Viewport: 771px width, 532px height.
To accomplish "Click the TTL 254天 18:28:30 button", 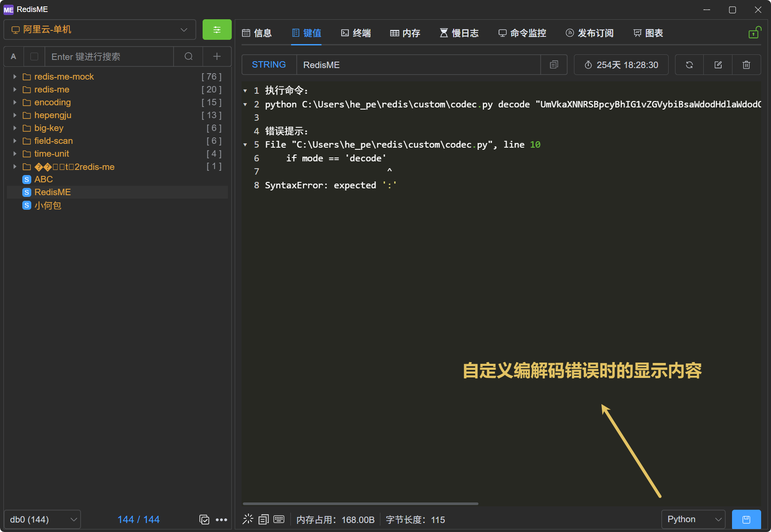I will pos(621,65).
